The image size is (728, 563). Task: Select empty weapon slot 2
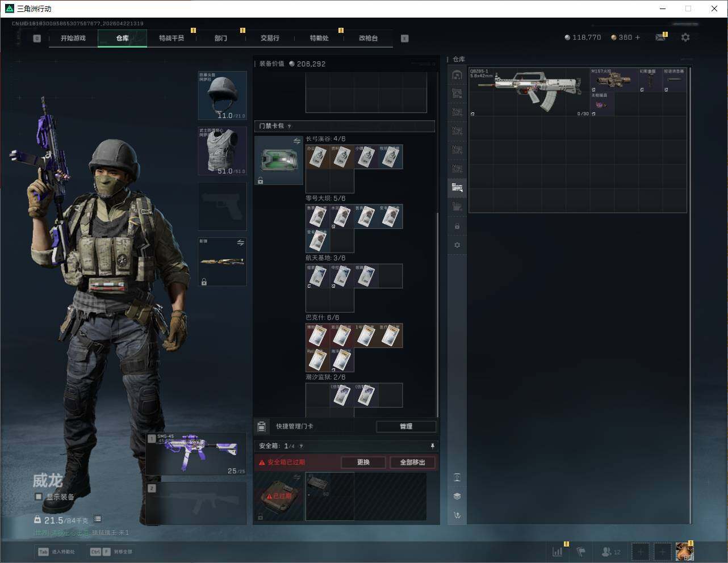[196, 504]
